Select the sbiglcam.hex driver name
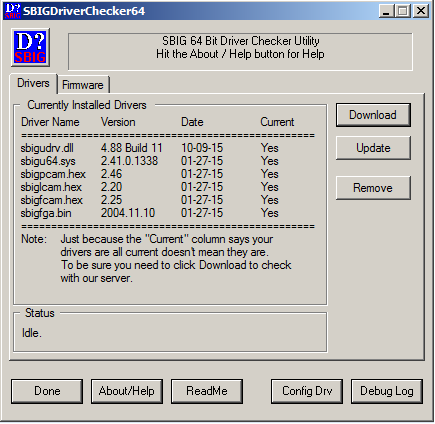 (x=51, y=187)
